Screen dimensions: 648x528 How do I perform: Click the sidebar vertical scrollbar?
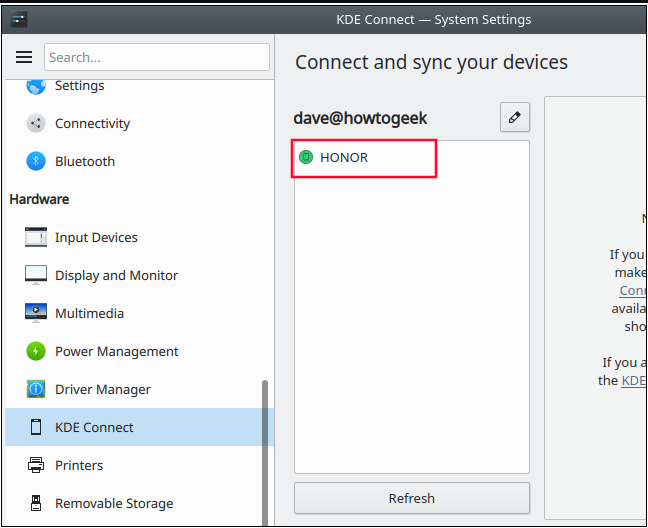pyautogui.click(x=265, y=452)
